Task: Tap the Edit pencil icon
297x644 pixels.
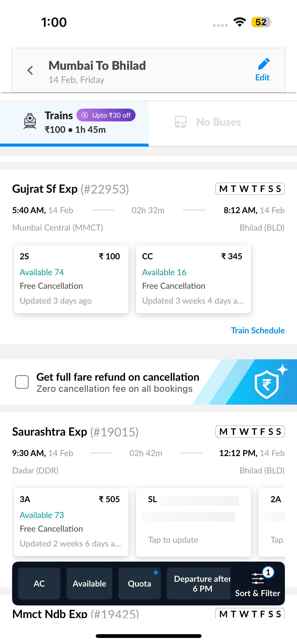Action: [x=264, y=64]
